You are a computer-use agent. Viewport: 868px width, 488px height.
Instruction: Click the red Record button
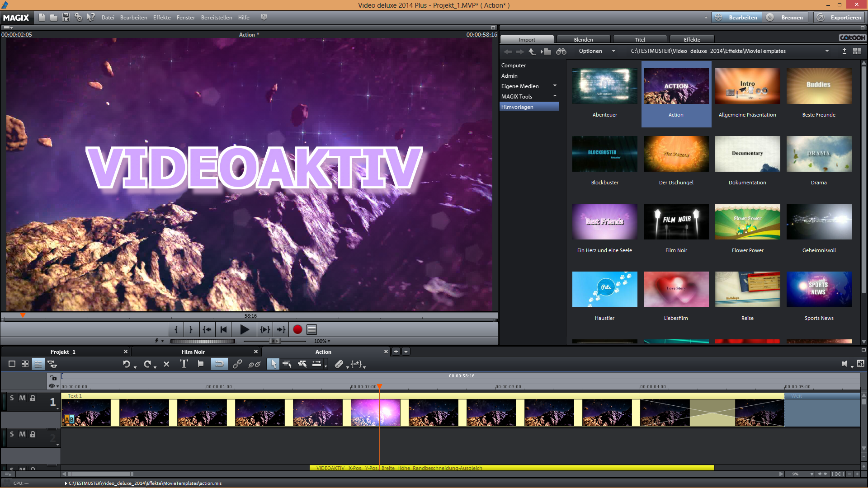[x=297, y=329]
